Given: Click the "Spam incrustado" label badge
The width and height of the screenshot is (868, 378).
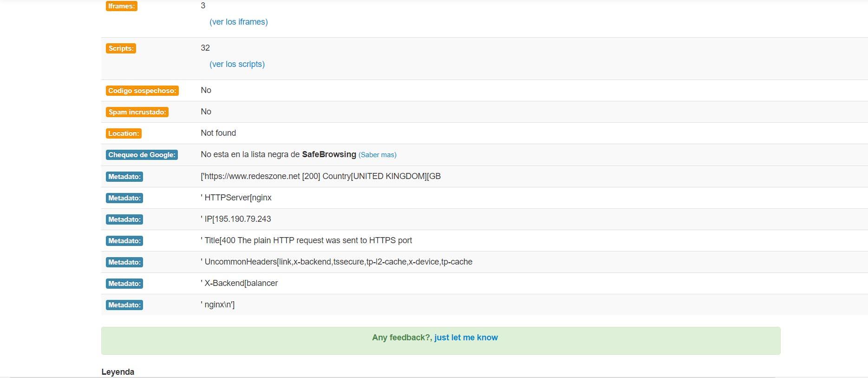Looking at the screenshot, I should tap(137, 112).
